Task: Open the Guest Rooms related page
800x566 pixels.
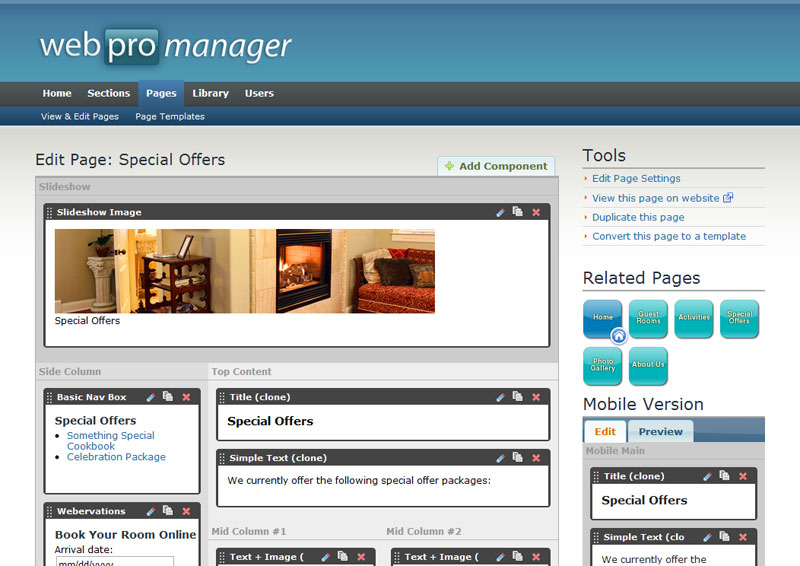Action: pos(648,318)
